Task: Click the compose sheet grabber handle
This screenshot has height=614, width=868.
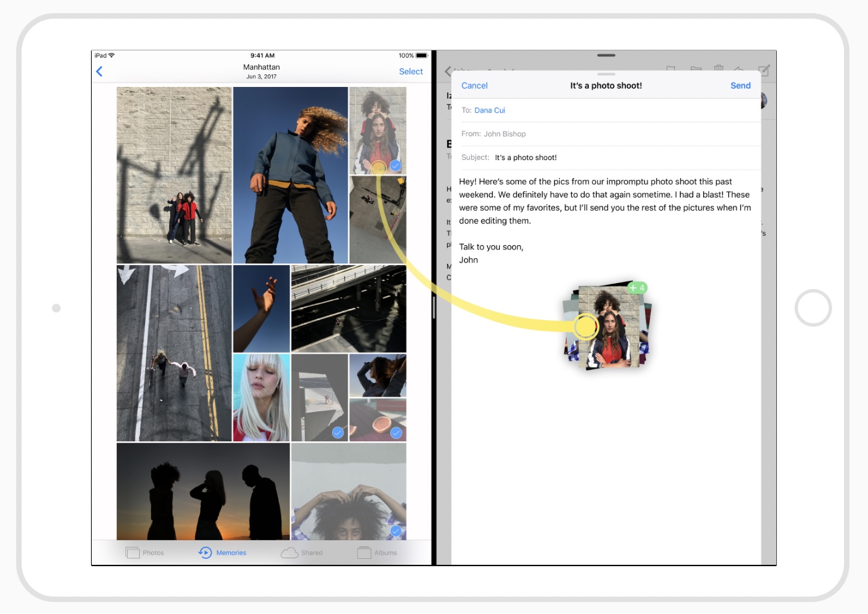Action: (606, 74)
